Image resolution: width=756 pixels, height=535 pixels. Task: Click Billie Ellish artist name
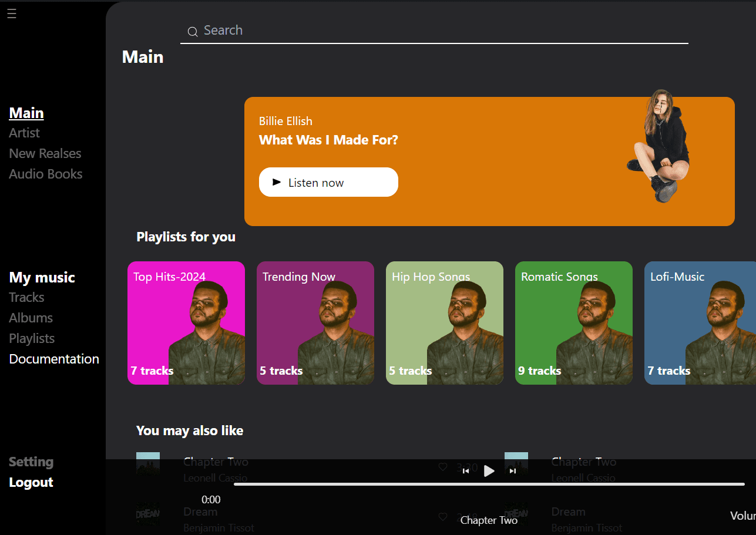(285, 122)
